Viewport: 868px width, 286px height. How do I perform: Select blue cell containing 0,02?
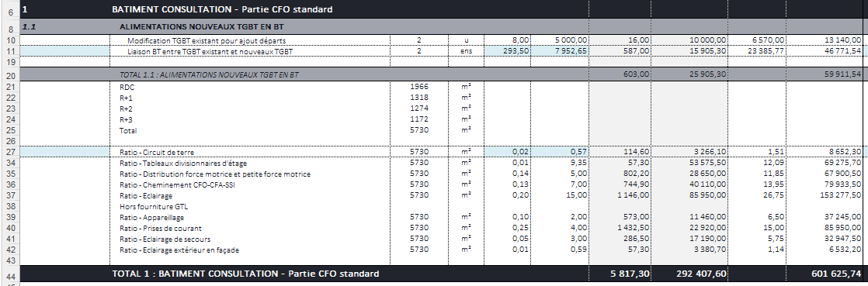(508, 152)
